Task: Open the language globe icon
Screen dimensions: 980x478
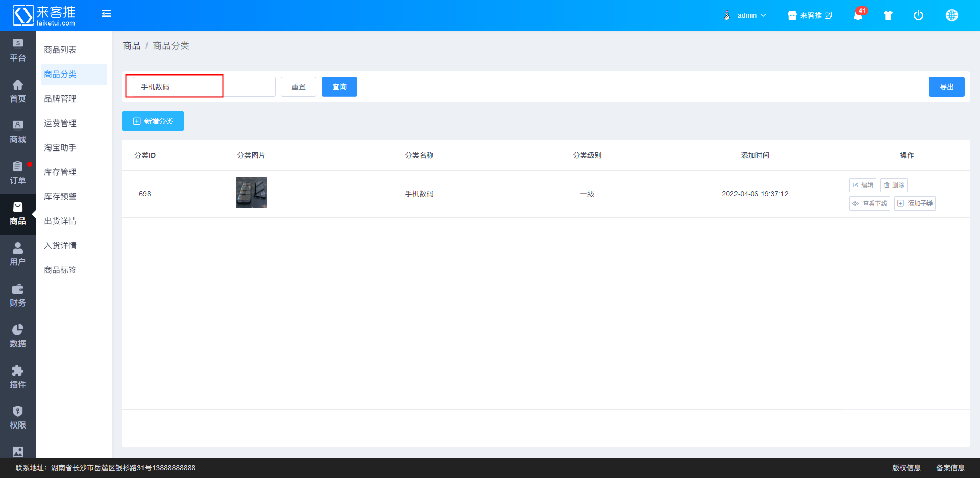Action: point(952,15)
